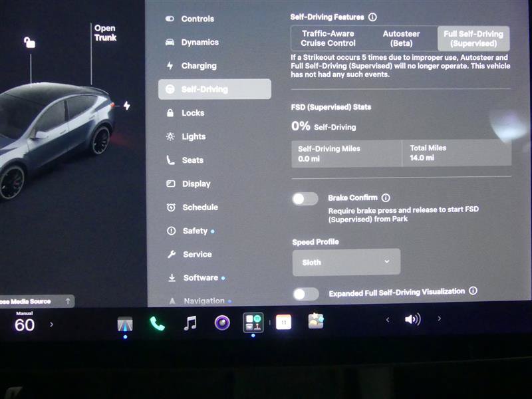Increase temperature with the right chevron
The image size is (532, 399).
pyautogui.click(x=52, y=325)
